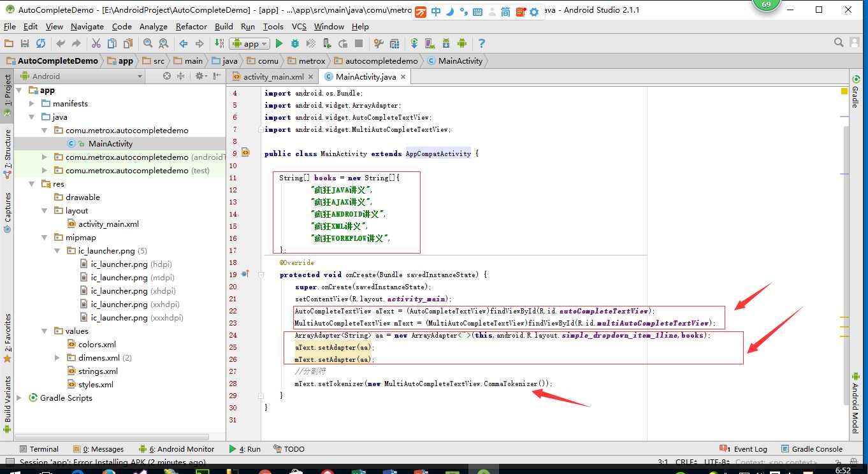Viewport: 868px width, 474px height.
Task: Click the Help question mark icon
Action: point(482,43)
